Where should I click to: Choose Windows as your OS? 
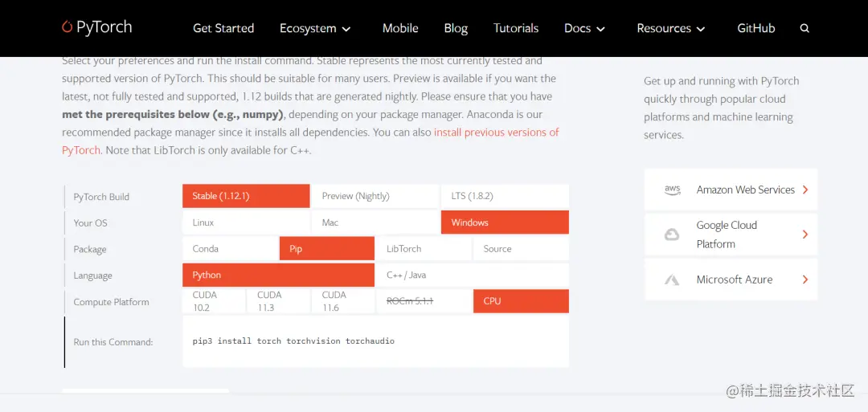(x=505, y=222)
